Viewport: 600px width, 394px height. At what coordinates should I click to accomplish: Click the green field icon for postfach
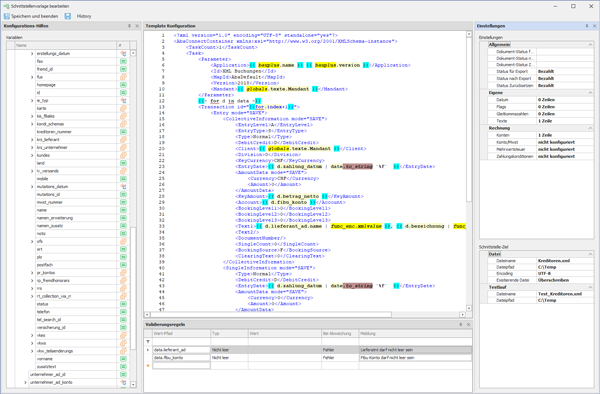coord(123,265)
